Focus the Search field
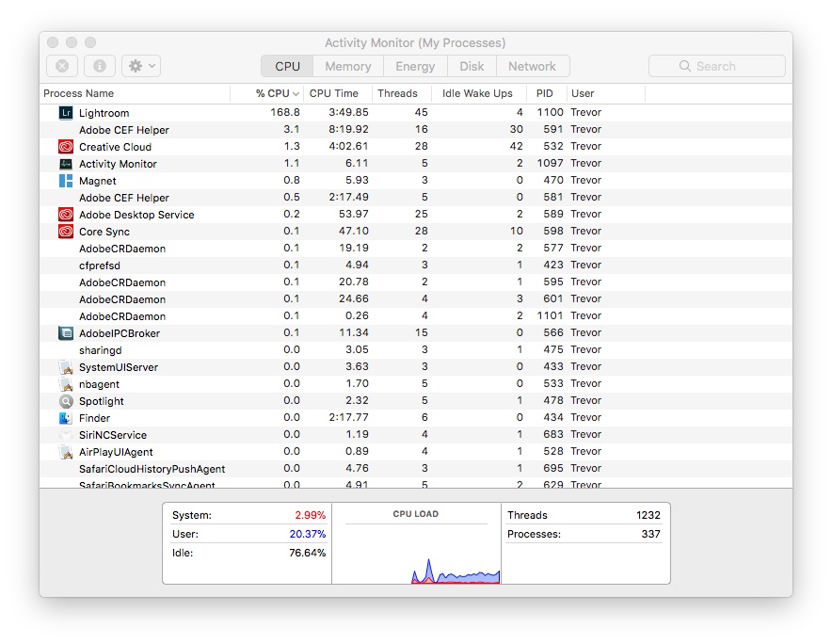Viewport: 832px width, 644px height. (x=717, y=66)
